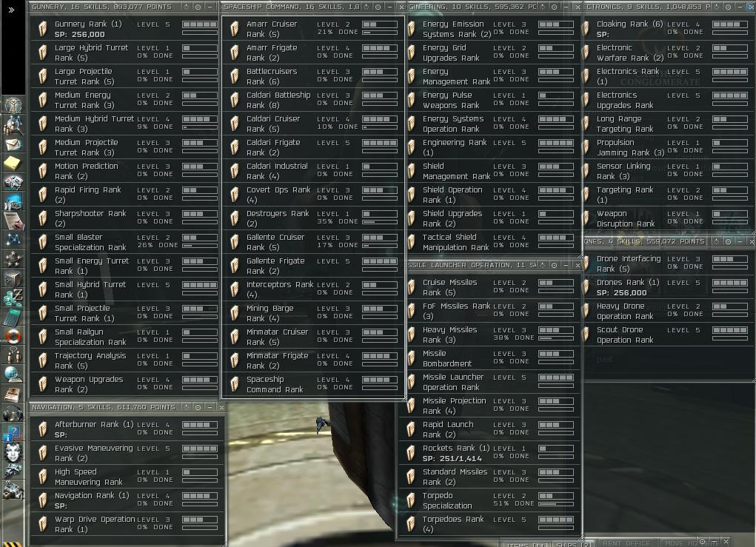The width and height of the screenshot is (756, 547).
Task: Open the Calculator sidebar icon
Action: point(13,317)
